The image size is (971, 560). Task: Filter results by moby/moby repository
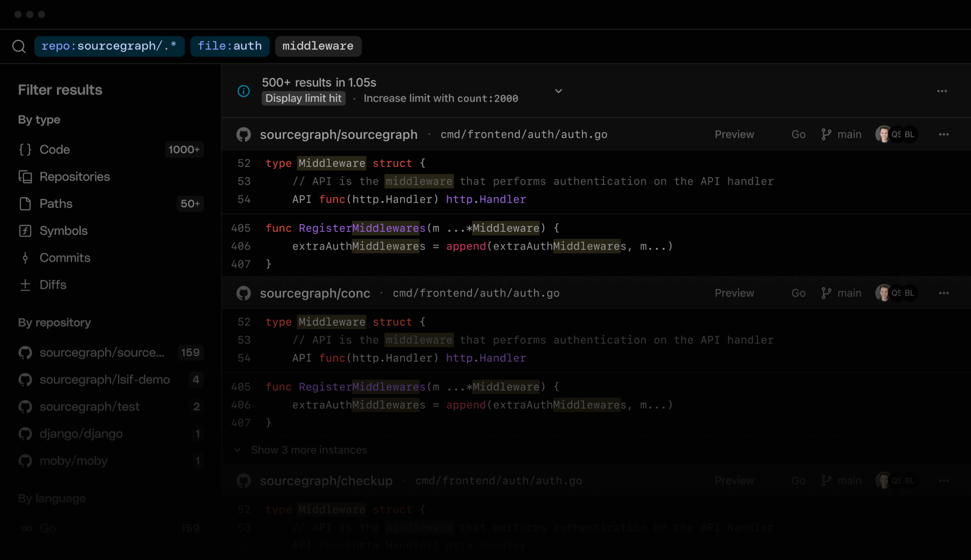click(x=73, y=460)
